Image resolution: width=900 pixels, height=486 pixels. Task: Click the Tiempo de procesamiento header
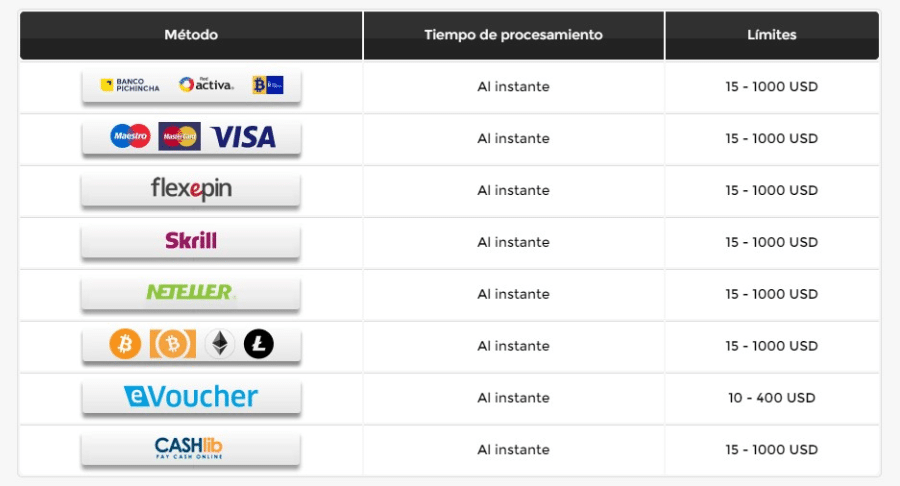tap(514, 35)
